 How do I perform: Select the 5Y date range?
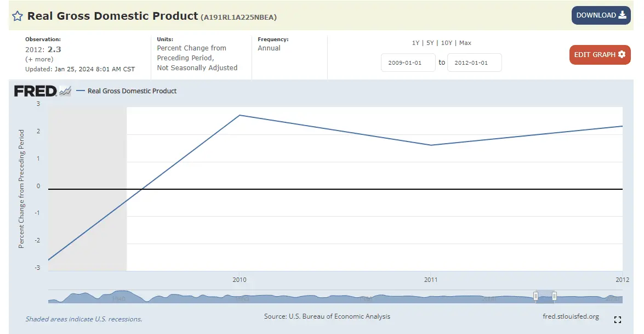point(431,43)
